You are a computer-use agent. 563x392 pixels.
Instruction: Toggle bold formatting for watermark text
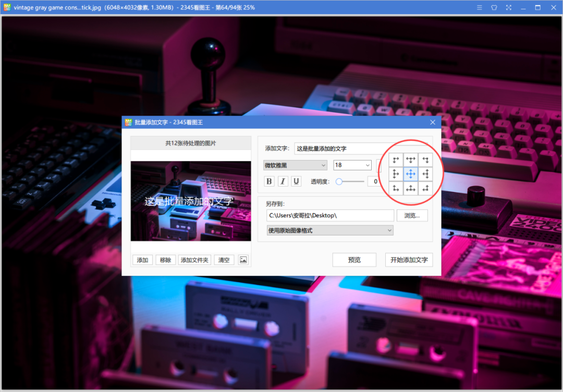pyautogui.click(x=268, y=181)
